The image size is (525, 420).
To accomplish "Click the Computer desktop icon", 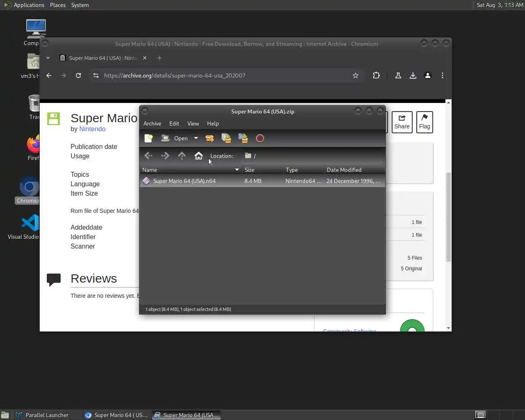I will tap(35, 32).
